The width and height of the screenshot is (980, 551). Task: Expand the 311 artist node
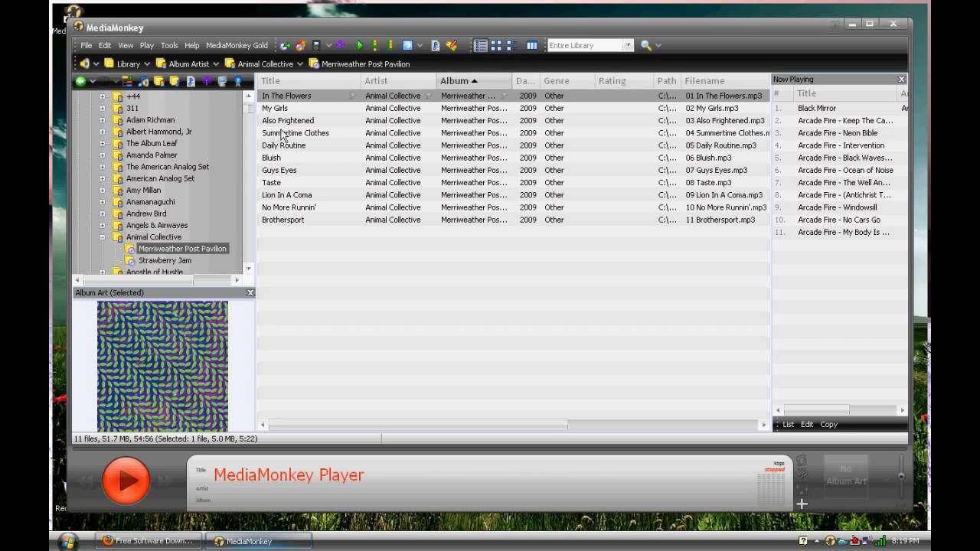102,109
